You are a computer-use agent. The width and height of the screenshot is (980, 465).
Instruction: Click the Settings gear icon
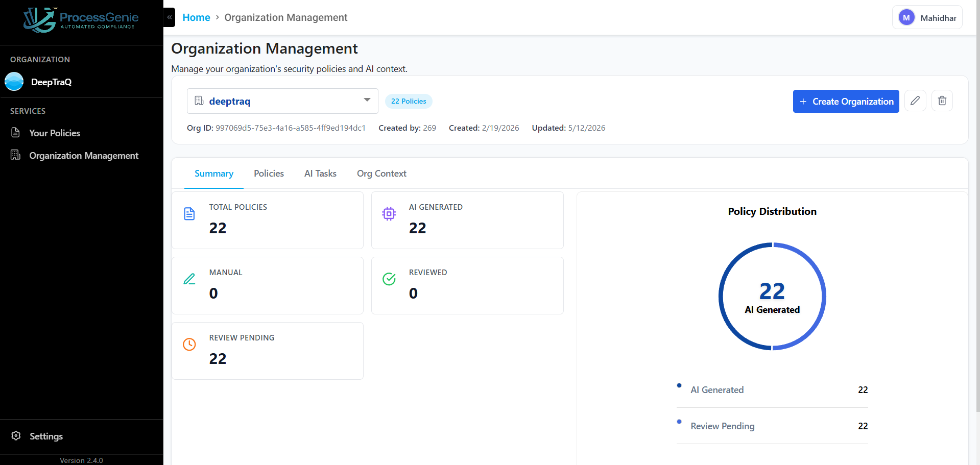pos(16,436)
